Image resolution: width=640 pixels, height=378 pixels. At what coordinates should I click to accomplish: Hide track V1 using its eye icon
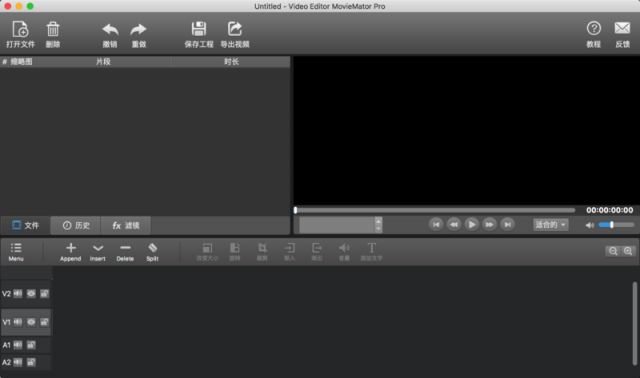tap(31, 322)
